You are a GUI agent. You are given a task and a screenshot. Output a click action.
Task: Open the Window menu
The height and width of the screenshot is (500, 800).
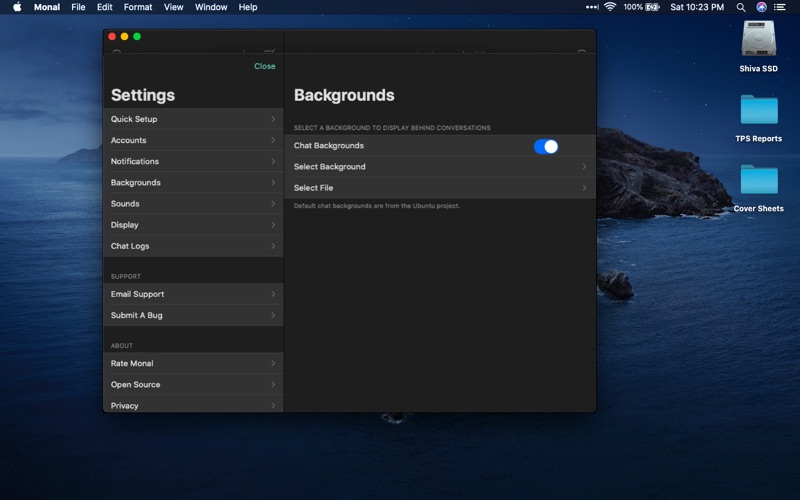(211, 7)
